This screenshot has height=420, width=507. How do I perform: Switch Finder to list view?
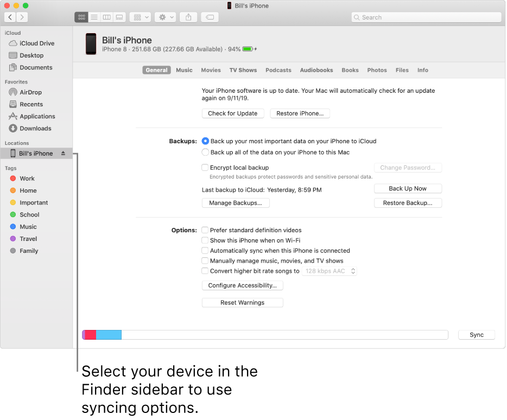click(93, 17)
